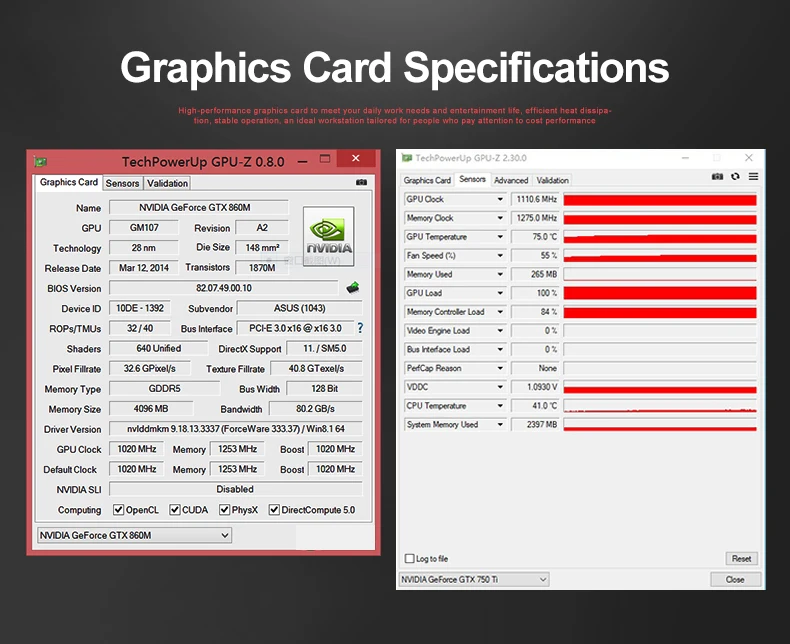Click the Close button in GPU-Z 2.30.0
790x644 pixels.
tap(735, 579)
